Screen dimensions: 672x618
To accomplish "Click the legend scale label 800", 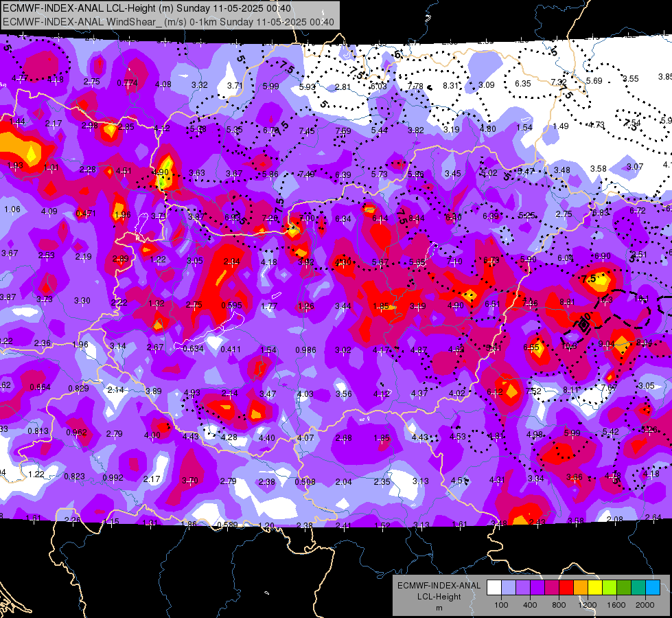I will 559,605.
